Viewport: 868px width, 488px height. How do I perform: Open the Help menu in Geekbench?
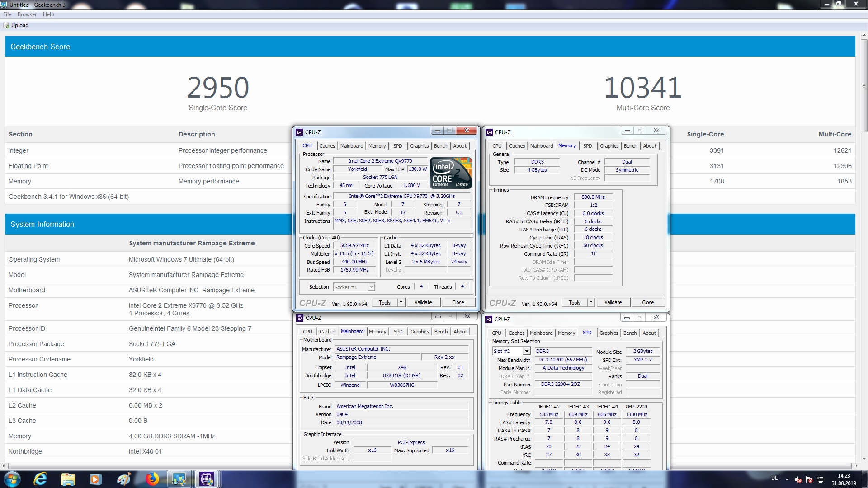pyautogui.click(x=48, y=14)
